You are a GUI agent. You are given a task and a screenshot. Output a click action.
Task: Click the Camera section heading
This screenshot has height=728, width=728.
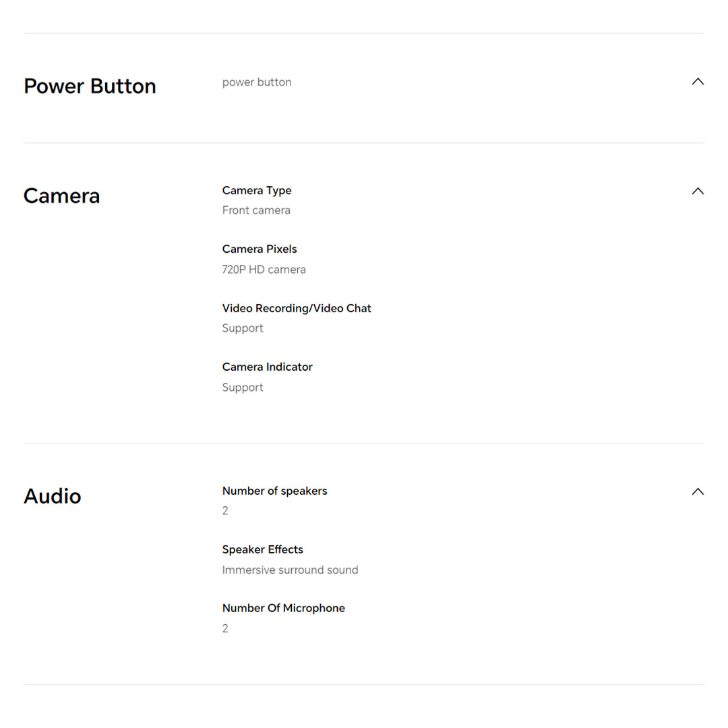tap(61, 196)
